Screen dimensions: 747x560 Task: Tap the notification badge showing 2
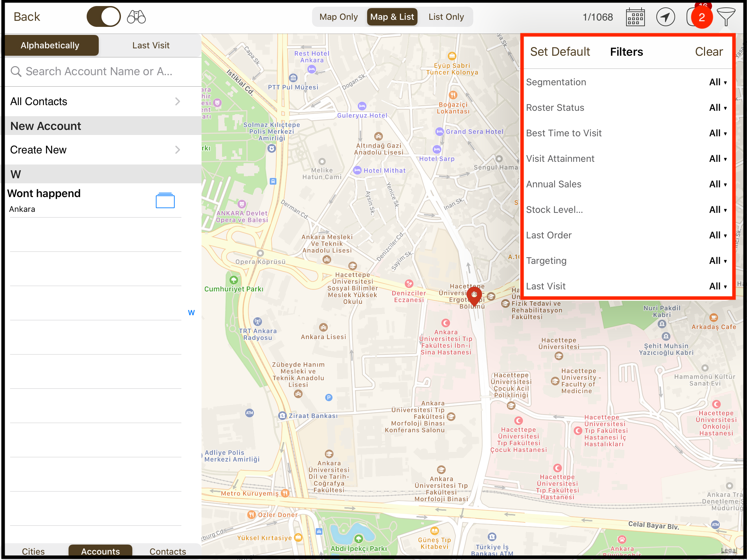point(702,18)
